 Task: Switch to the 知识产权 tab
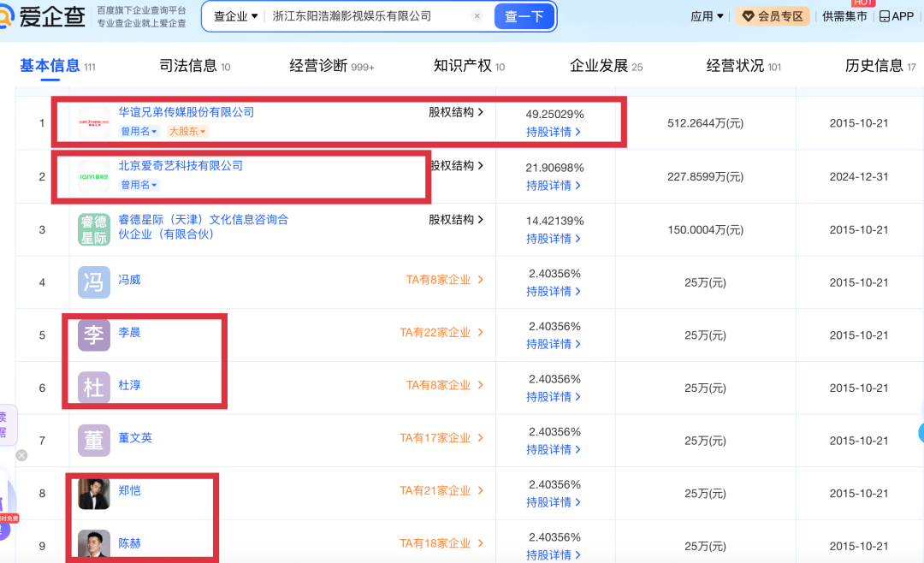468,66
